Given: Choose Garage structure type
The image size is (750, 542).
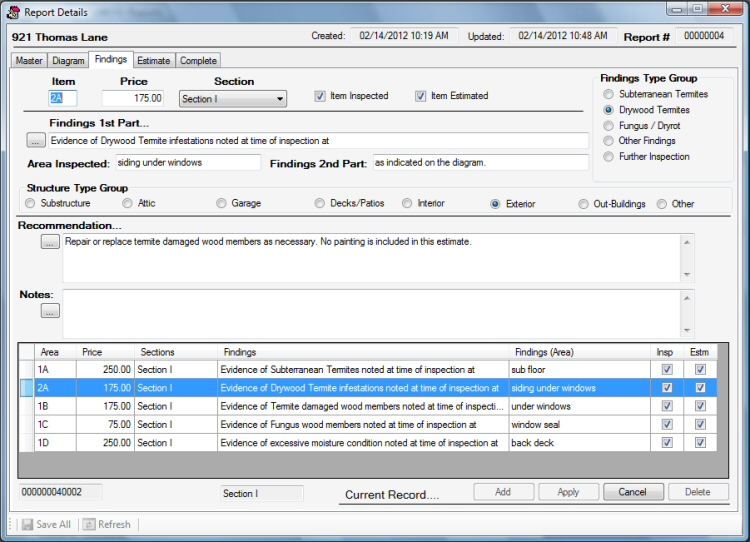Looking at the screenshot, I should [221, 203].
